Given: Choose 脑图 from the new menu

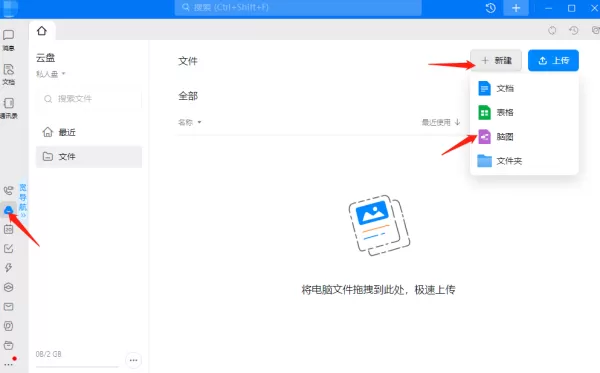Looking at the screenshot, I should [x=524, y=137].
